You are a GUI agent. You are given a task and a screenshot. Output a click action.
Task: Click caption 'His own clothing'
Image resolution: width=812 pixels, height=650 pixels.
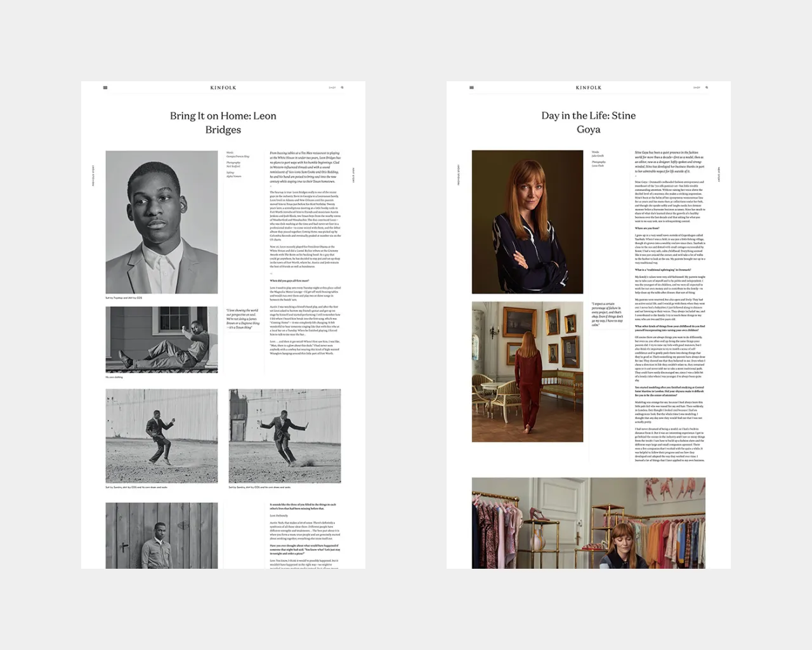tap(114, 377)
